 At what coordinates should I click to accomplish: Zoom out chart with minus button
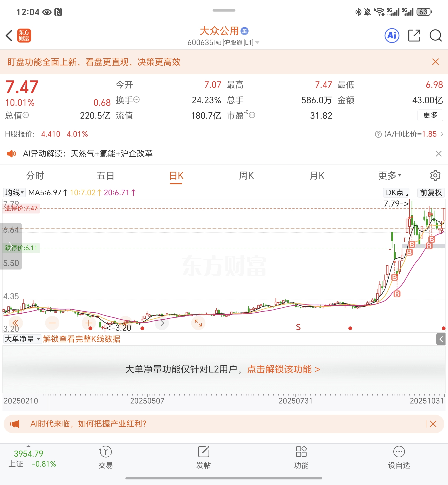pos(52,323)
